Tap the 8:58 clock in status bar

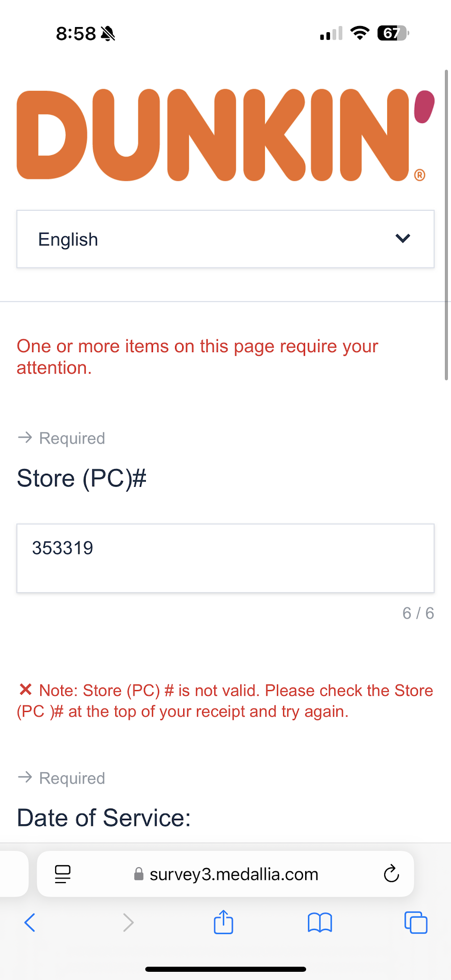coord(76,34)
